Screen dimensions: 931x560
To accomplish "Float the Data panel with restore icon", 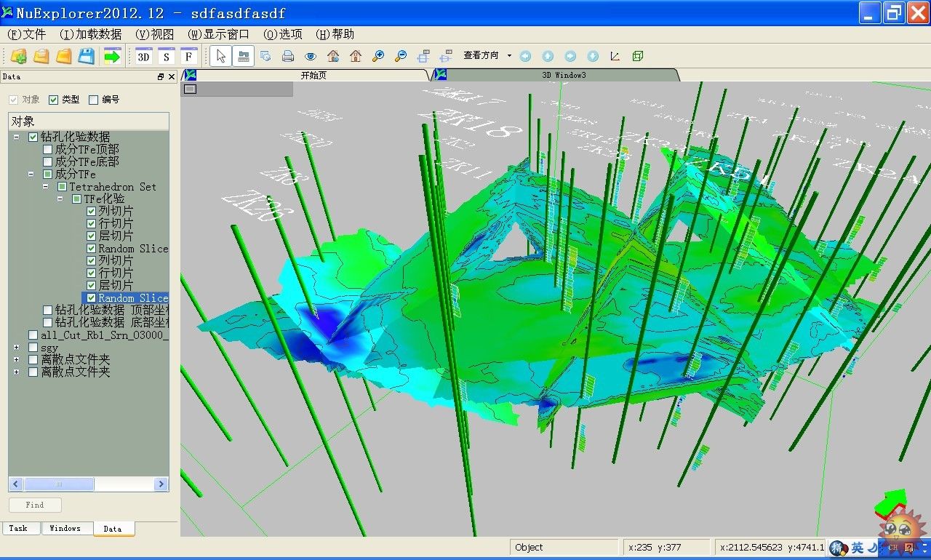I will click(x=161, y=76).
